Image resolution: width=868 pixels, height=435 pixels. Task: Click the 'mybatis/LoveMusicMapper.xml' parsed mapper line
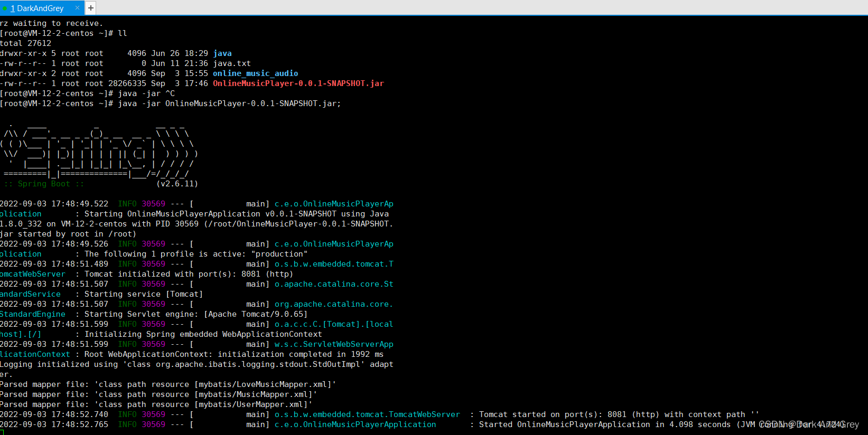(168, 384)
